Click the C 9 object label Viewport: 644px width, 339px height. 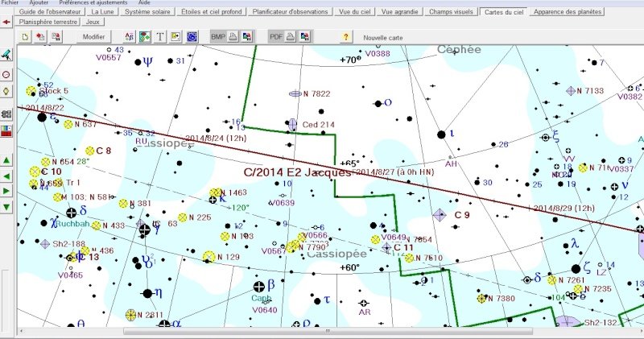pyautogui.click(x=462, y=215)
